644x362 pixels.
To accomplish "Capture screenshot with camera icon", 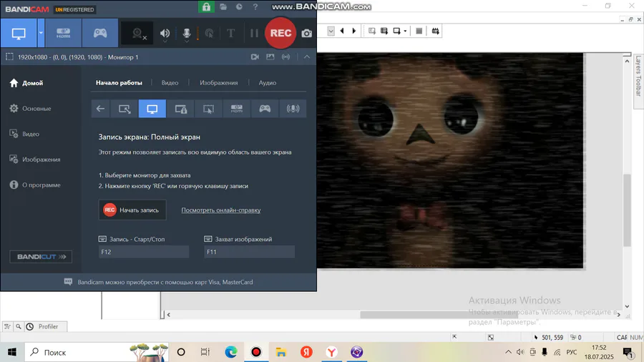I will pyautogui.click(x=306, y=34).
